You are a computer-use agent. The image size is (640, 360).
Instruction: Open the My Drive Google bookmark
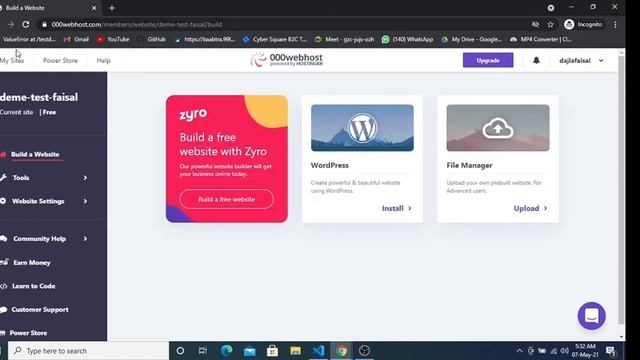[471, 39]
